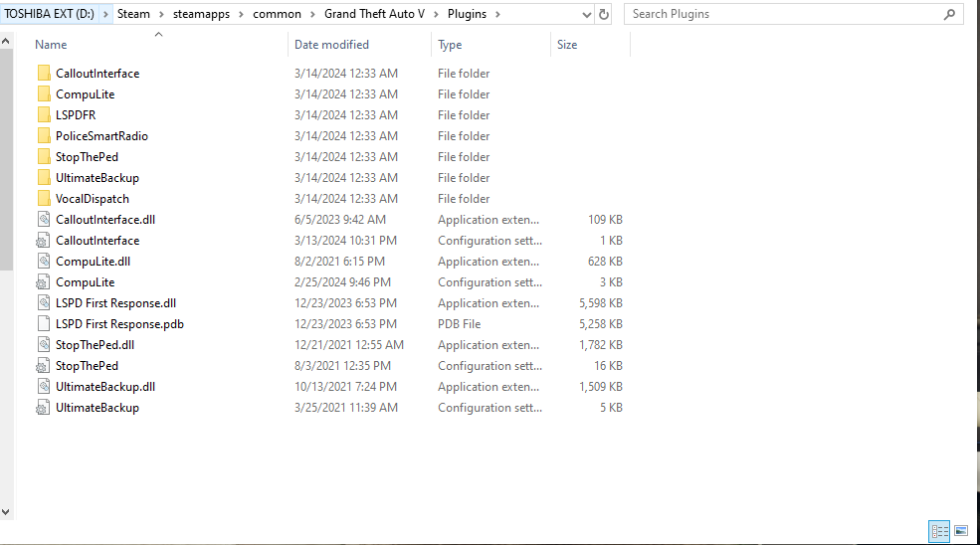Expand chevron after steamapps in path
Image resolution: width=980 pixels, height=545 pixels.
coord(241,14)
